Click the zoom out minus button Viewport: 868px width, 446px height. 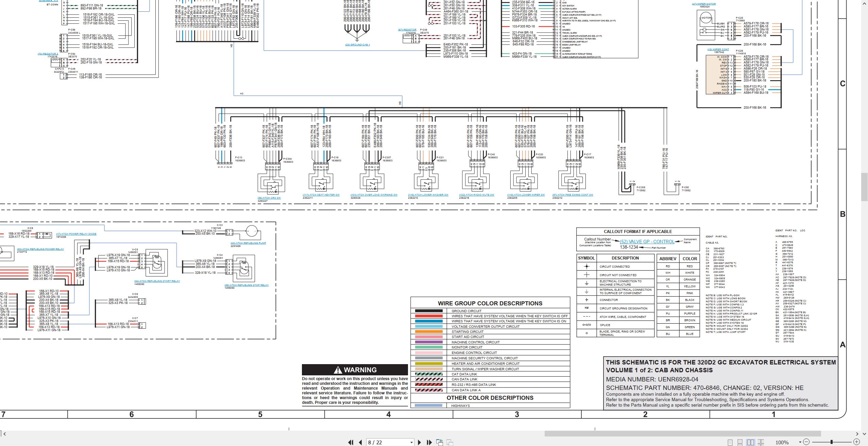pyautogui.click(x=806, y=442)
